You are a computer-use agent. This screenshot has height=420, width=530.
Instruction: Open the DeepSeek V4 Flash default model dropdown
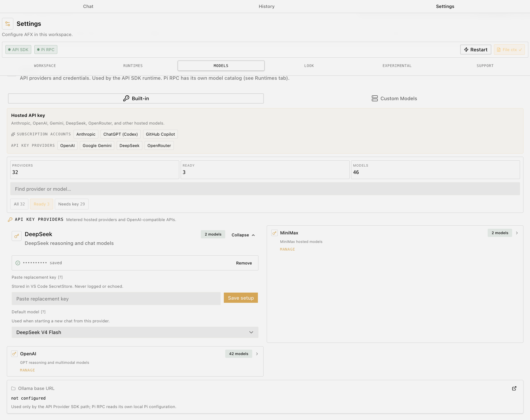click(135, 332)
